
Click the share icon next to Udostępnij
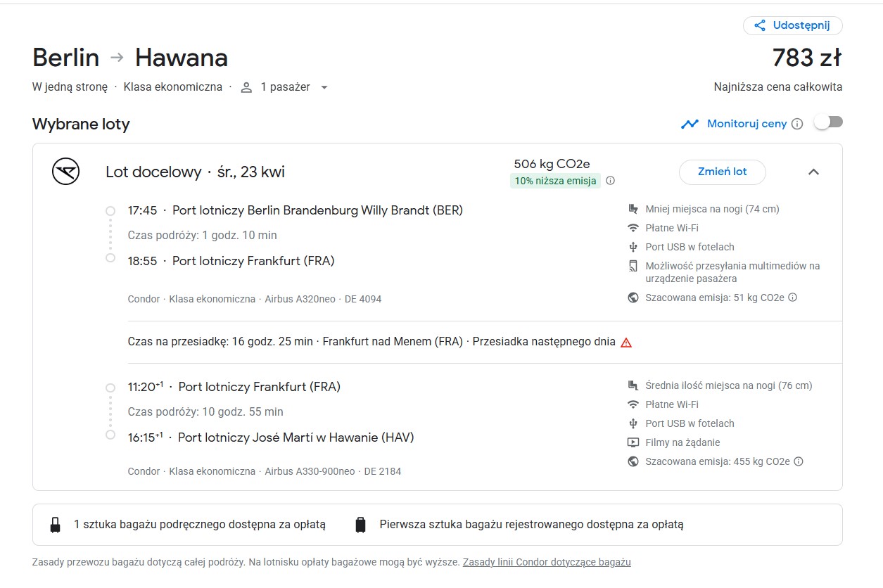coord(760,26)
